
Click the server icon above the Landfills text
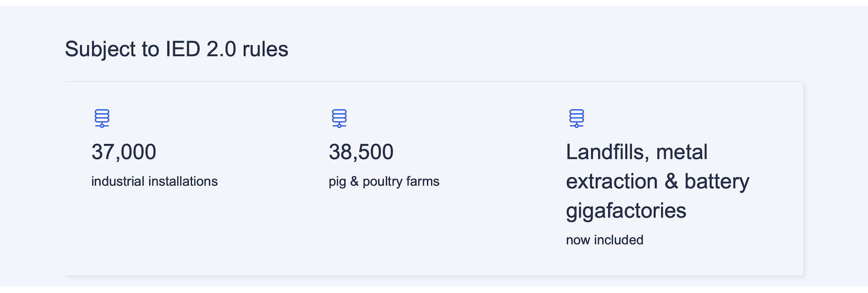click(x=576, y=118)
